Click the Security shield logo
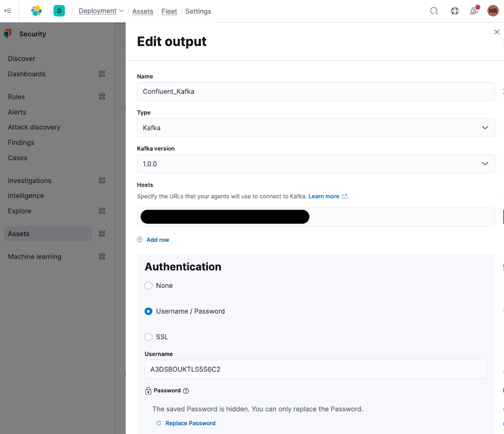This screenshot has width=504, height=434. pyautogui.click(x=8, y=34)
